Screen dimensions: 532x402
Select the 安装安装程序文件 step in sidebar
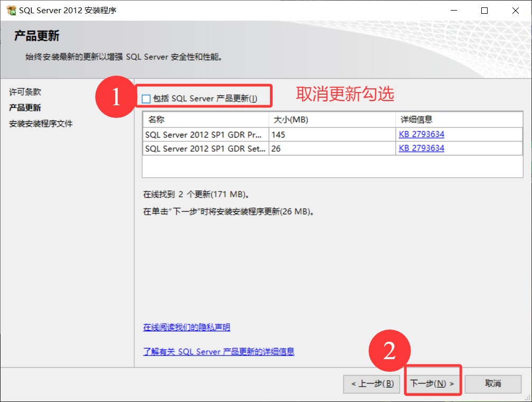pos(41,123)
